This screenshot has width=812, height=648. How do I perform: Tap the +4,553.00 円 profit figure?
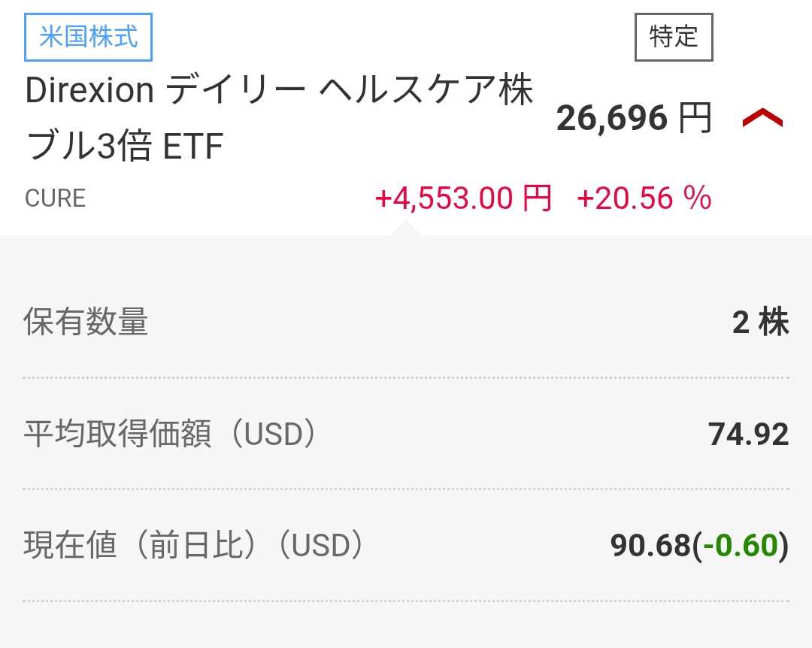463,198
